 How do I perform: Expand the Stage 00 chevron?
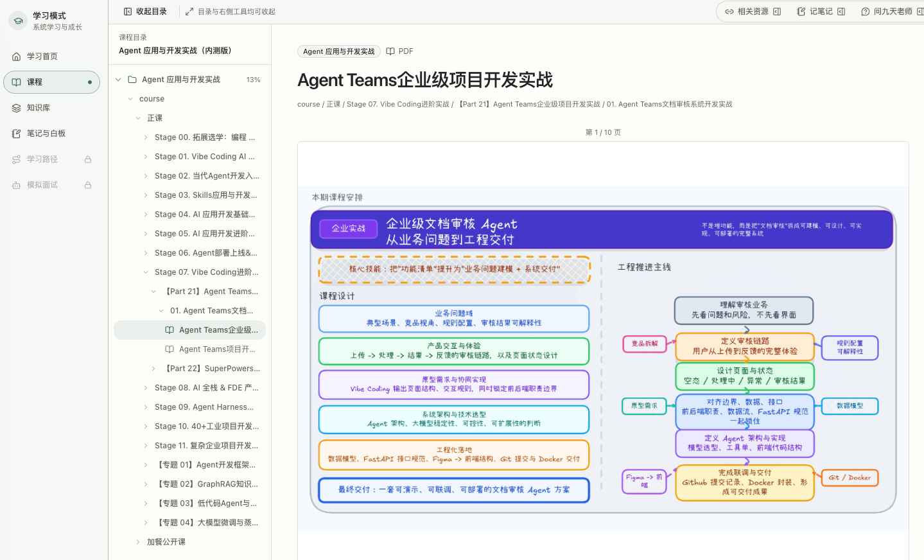point(146,137)
